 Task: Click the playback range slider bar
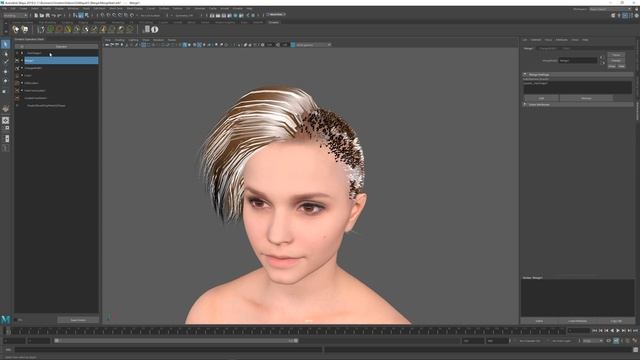176,340
